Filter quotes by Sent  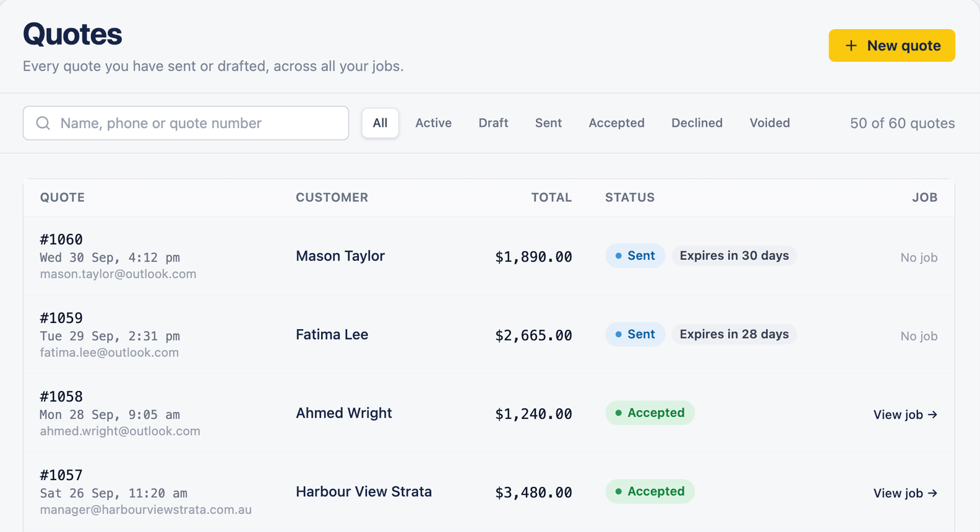click(x=548, y=123)
